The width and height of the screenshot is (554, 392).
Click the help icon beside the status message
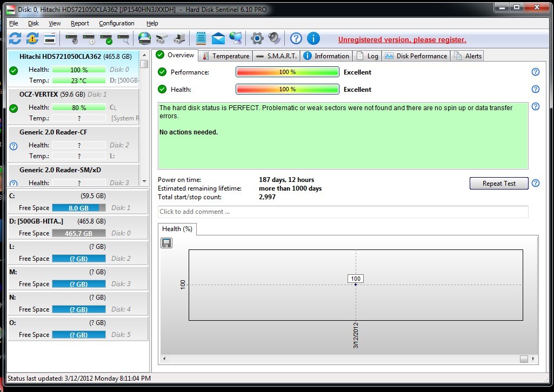pyautogui.click(x=536, y=106)
